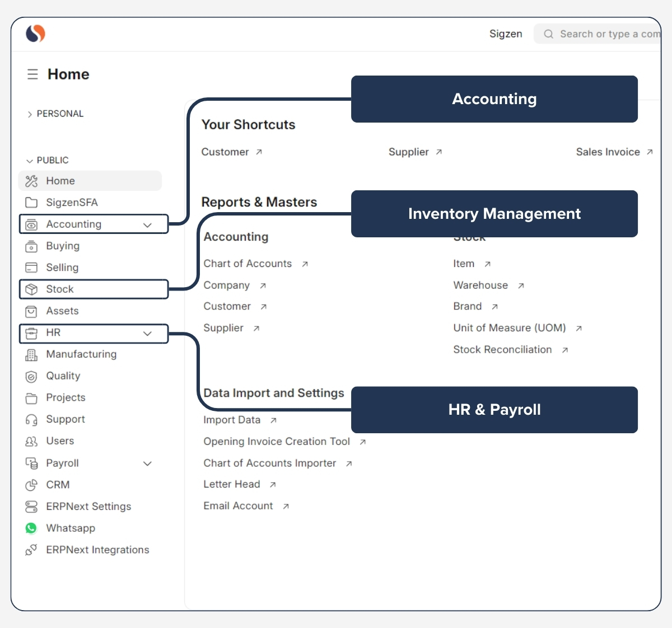The height and width of the screenshot is (628, 672).
Task: Click the search field at top right
Action: click(x=605, y=34)
